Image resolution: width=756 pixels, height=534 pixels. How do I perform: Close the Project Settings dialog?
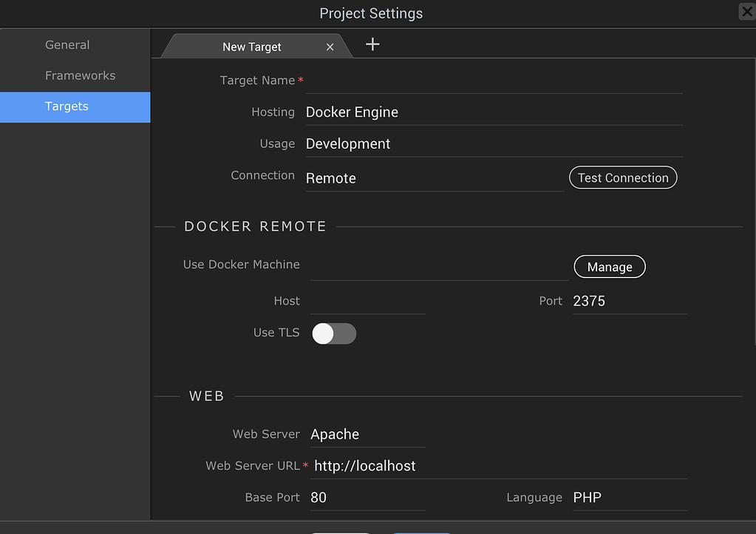click(x=746, y=11)
